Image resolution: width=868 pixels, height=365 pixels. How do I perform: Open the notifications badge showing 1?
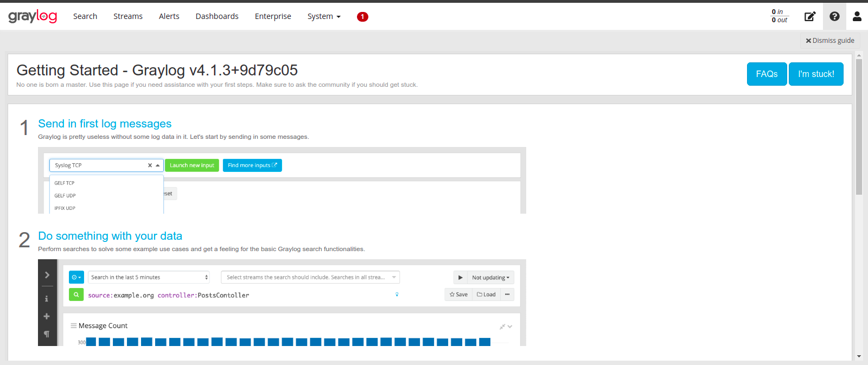(362, 17)
